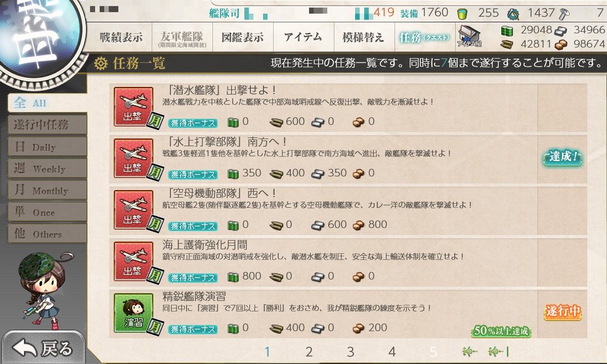Image resolution: width=607 pixels, height=364 pixels.
Task: Open the 戦績表示 menu item
Action: (121, 37)
